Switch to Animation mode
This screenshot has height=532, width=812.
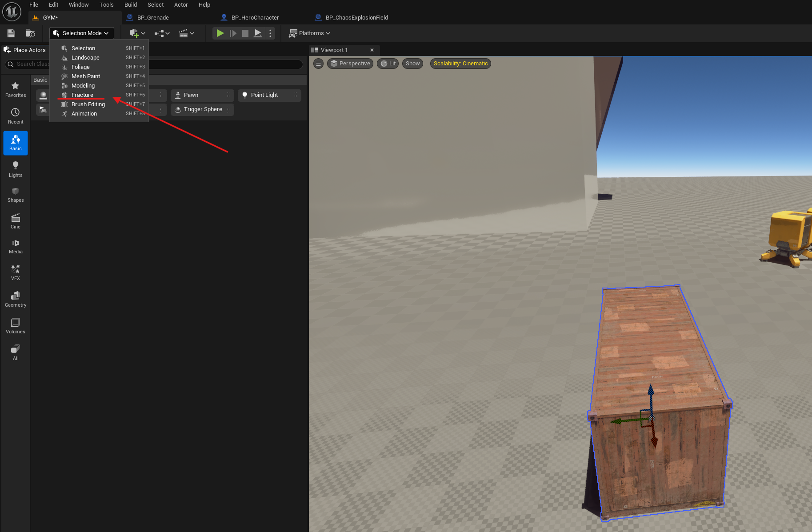pyautogui.click(x=99, y=113)
